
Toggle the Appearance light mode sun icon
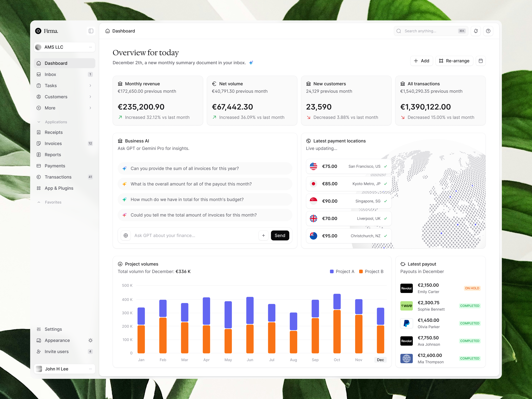pyautogui.click(x=90, y=340)
